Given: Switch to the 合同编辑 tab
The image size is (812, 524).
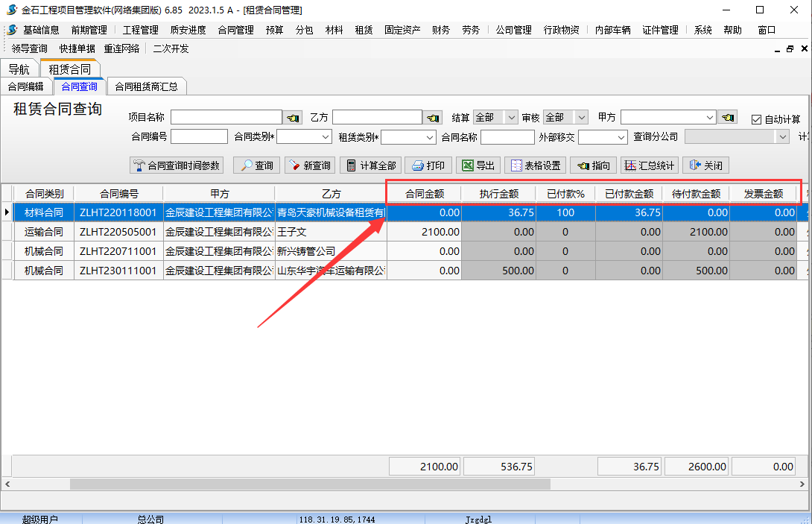Looking at the screenshot, I should [26, 86].
